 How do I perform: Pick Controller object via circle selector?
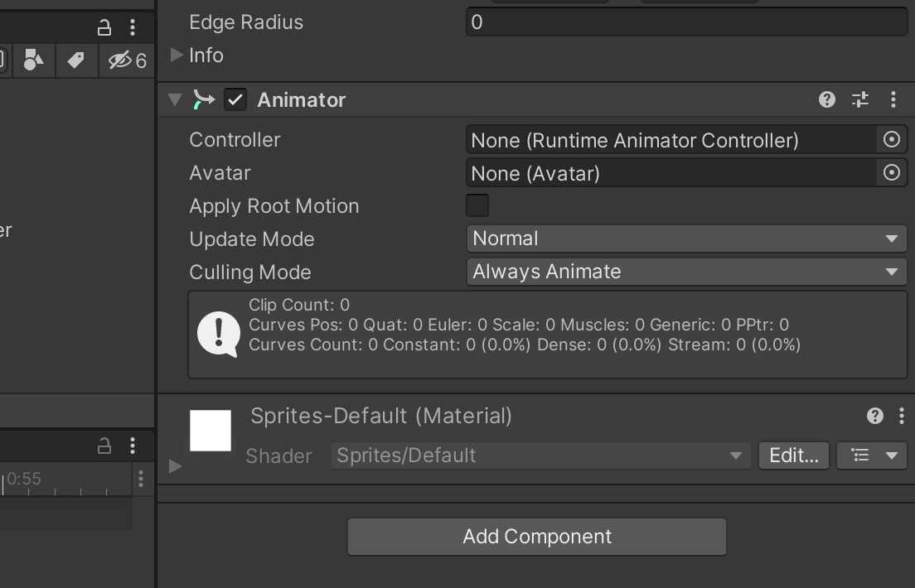click(892, 140)
